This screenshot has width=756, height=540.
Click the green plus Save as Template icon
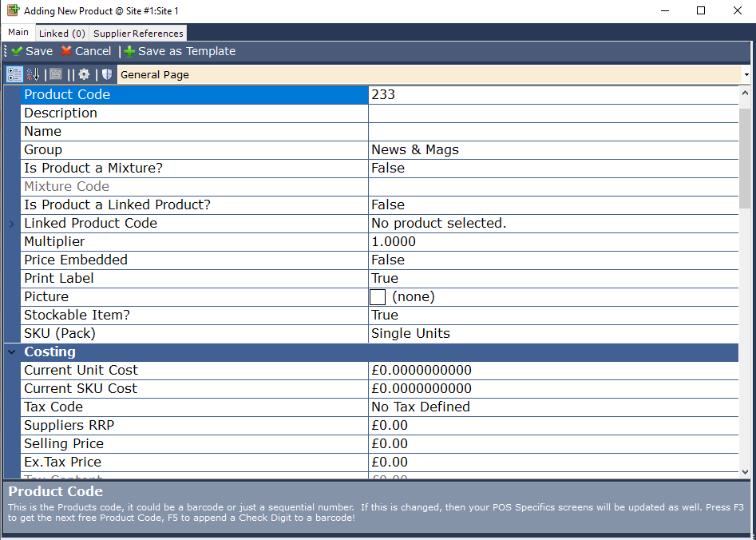pos(129,51)
